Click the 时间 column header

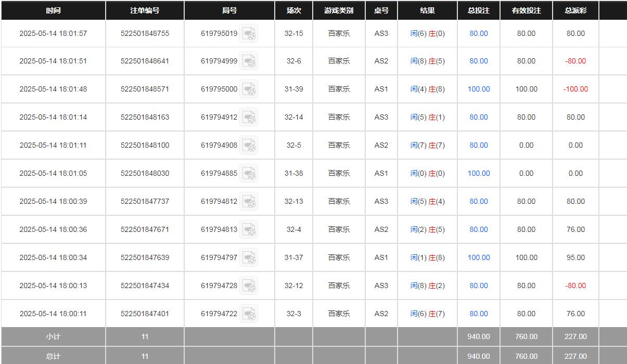pos(53,10)
